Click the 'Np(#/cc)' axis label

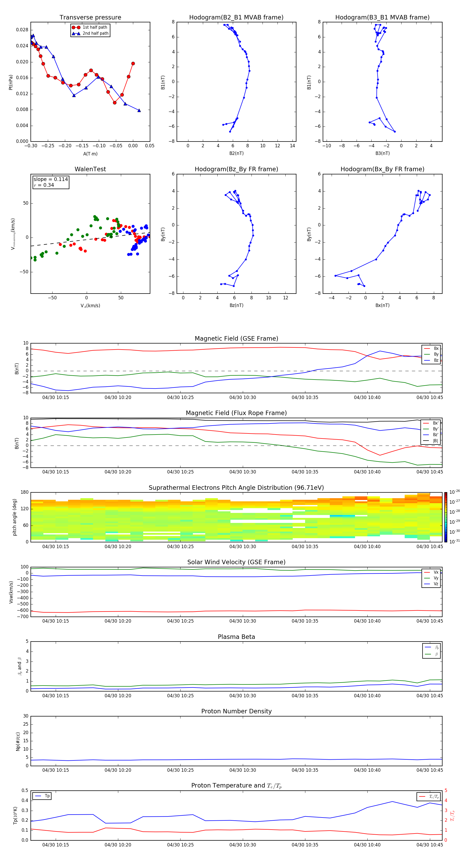(18, 741)
